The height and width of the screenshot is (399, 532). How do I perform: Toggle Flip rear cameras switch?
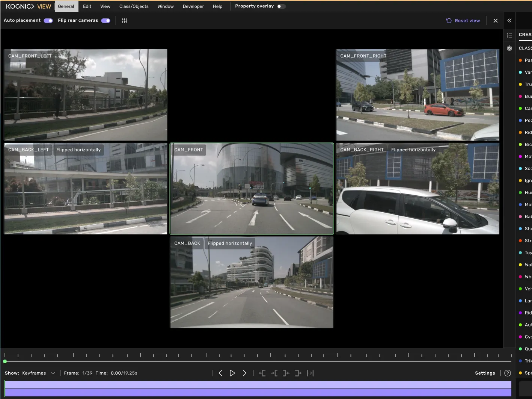106,21
